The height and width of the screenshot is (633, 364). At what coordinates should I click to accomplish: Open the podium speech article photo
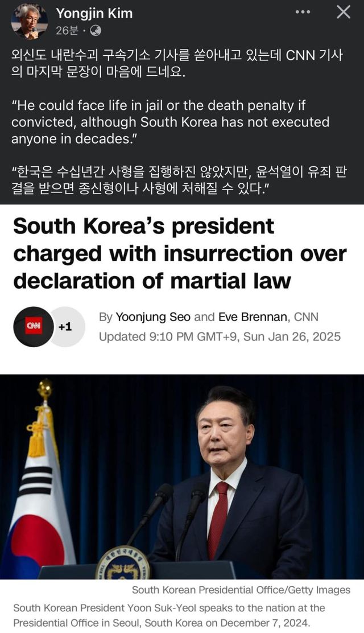coord(182,476)
